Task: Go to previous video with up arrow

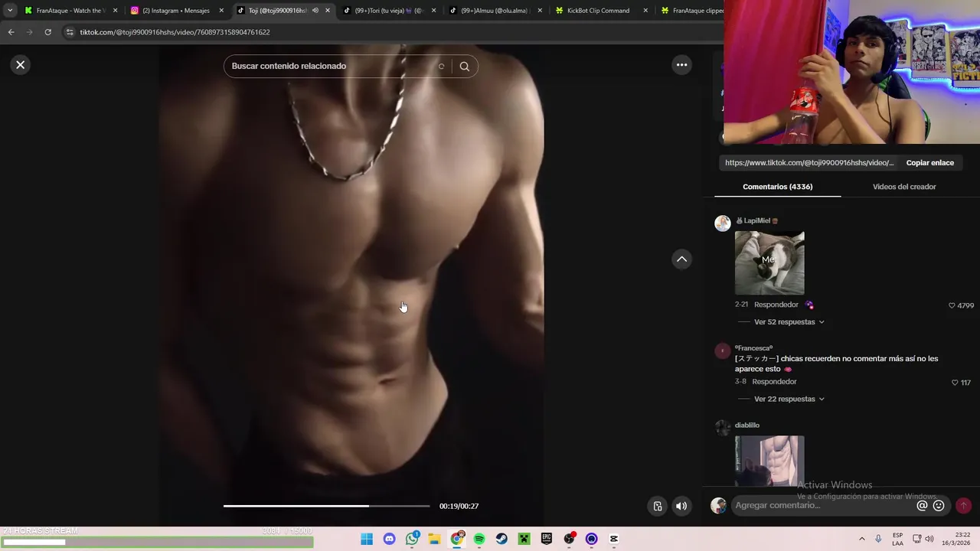Action: [681, 259]
